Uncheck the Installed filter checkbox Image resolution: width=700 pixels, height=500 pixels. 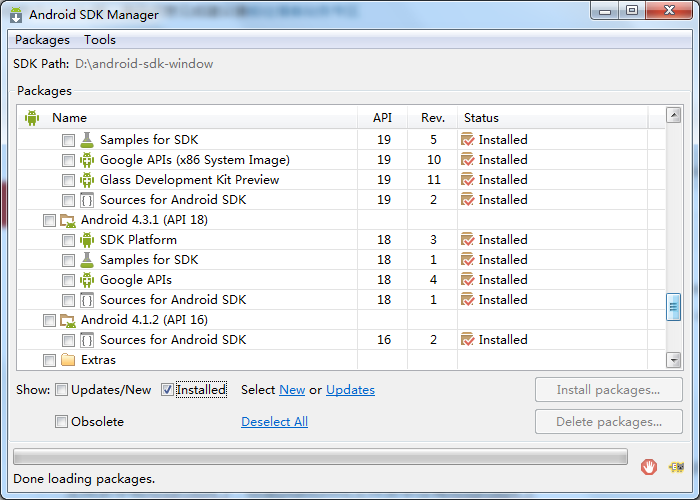tap(167, 390)
